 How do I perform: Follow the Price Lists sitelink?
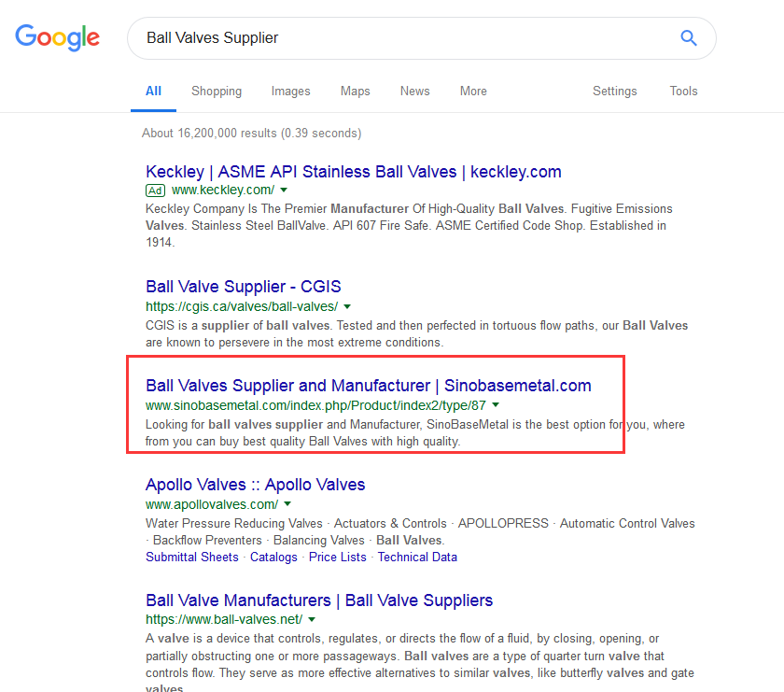point(338,558)
